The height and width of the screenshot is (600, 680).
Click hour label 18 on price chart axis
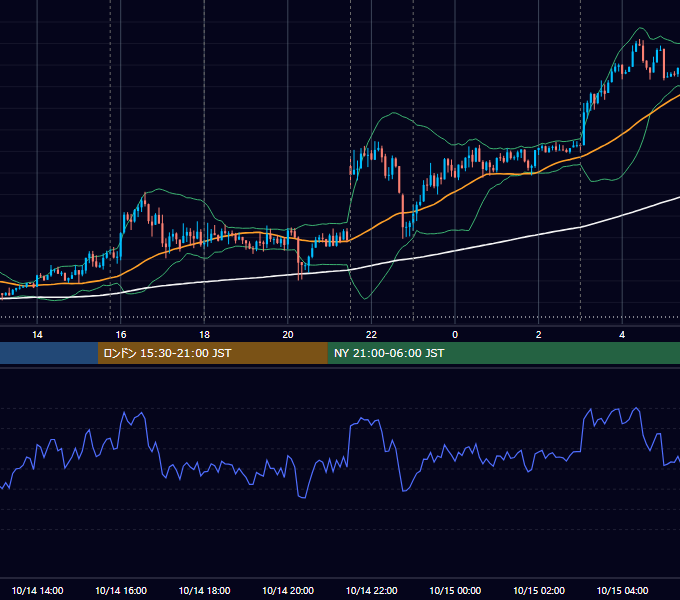[x=204, y=335]
